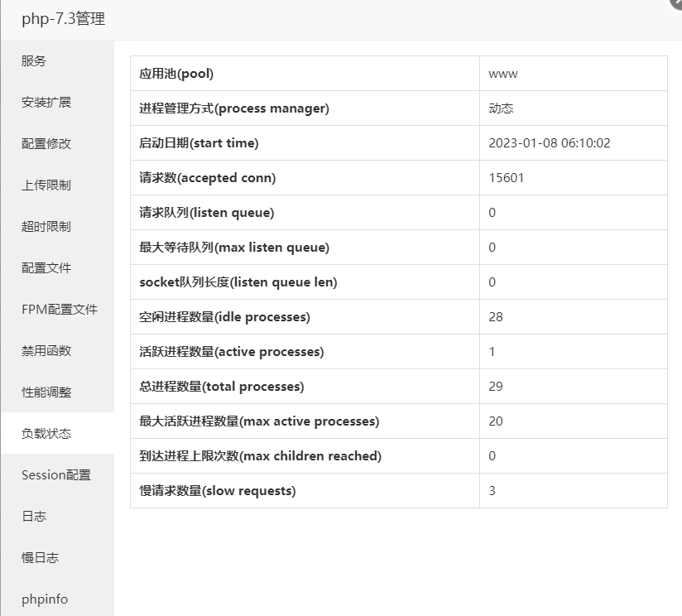Open the 安装扩展 tab
Image resolution: width=682 pixels, height=616 pixels.
point(57,102)
